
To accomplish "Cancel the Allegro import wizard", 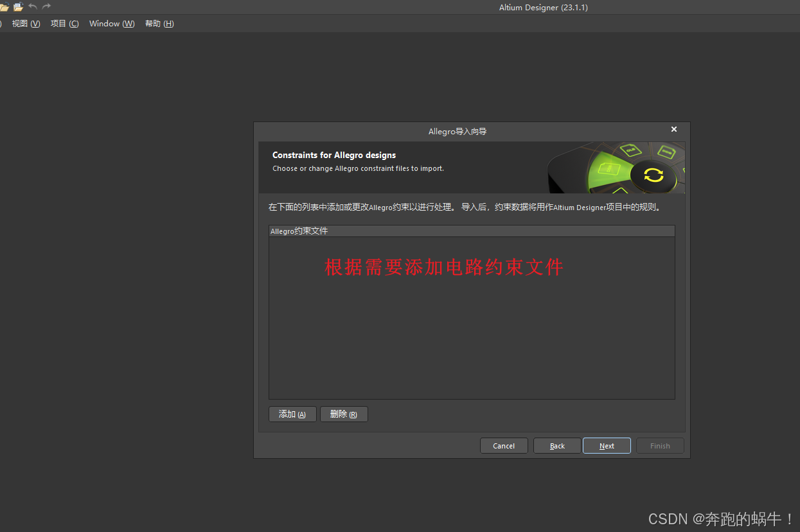I will point(504,446).
